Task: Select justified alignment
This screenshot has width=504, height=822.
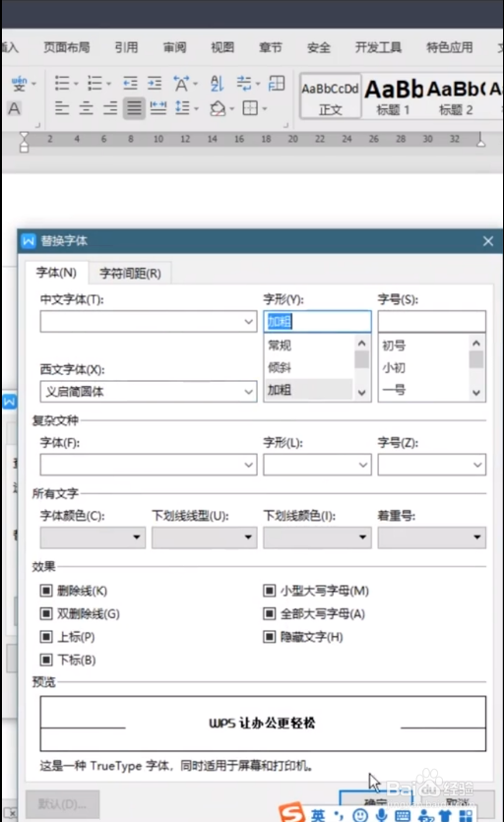Action: tap(134, 108)
